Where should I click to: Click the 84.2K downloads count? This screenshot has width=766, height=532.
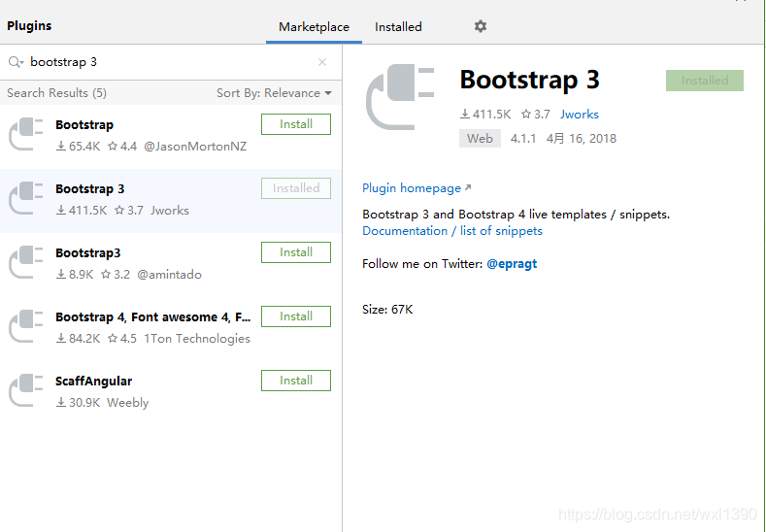79,338
